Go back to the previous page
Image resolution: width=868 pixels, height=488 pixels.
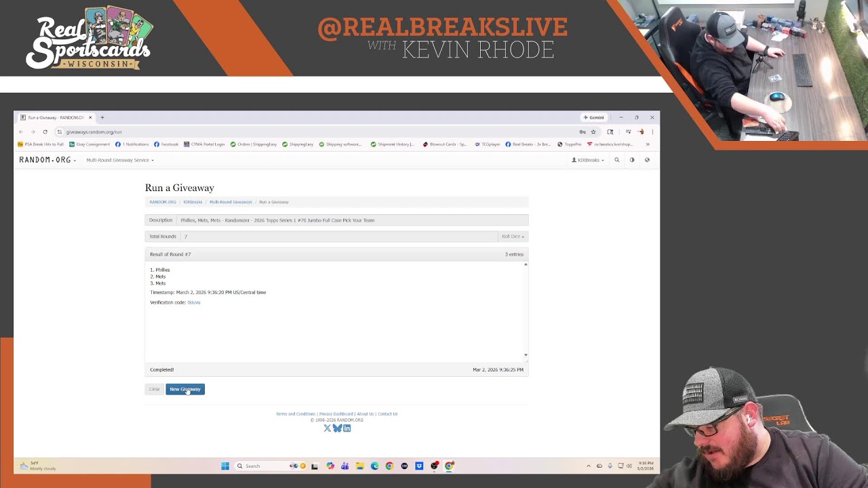21,132
